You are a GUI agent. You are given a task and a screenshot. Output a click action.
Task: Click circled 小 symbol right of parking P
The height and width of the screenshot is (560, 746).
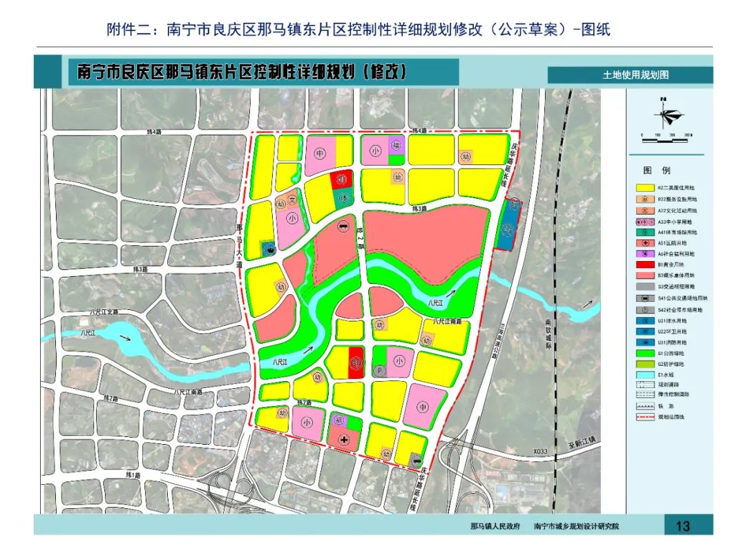(x=399, y=361)
